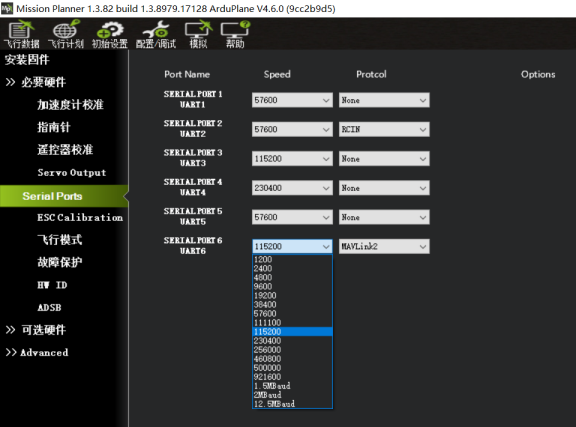The image size is (576, 427).
Task: Open the 模拟 simulation icon
Action: [198, 34]
